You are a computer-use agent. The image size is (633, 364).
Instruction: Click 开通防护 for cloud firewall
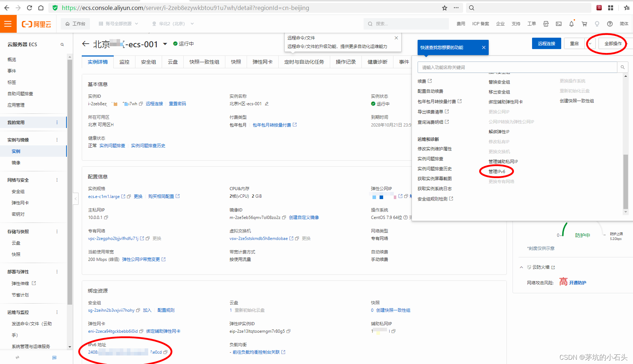click(x=578, y=283)
